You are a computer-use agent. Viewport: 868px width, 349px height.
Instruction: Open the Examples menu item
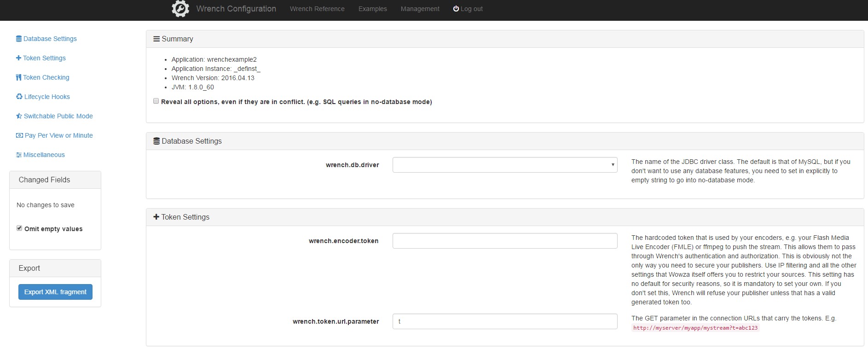[x=372, y=9]
